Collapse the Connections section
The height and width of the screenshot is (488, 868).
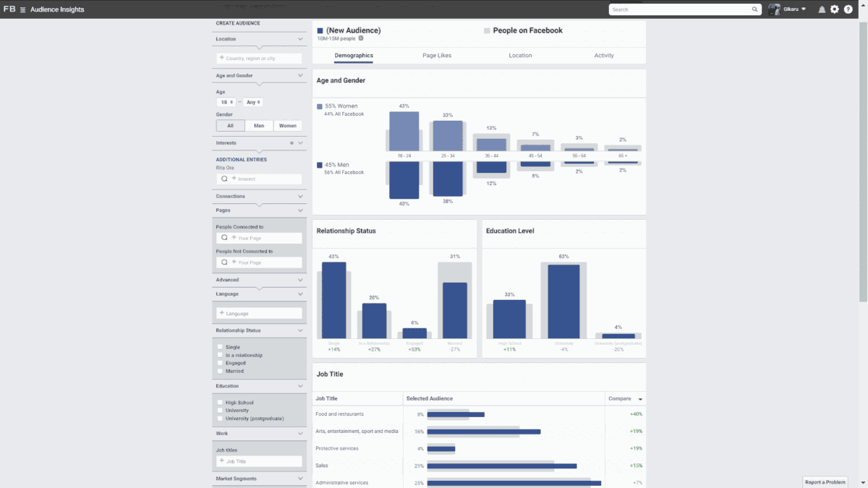pyautogui.click(x=300, y=197)
